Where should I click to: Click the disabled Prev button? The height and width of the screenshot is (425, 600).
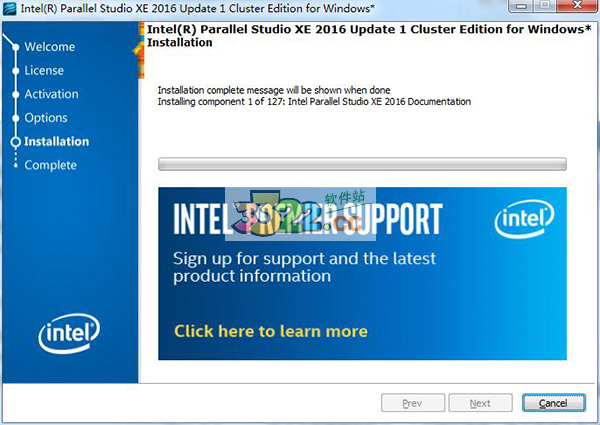[x=412, y=402]
